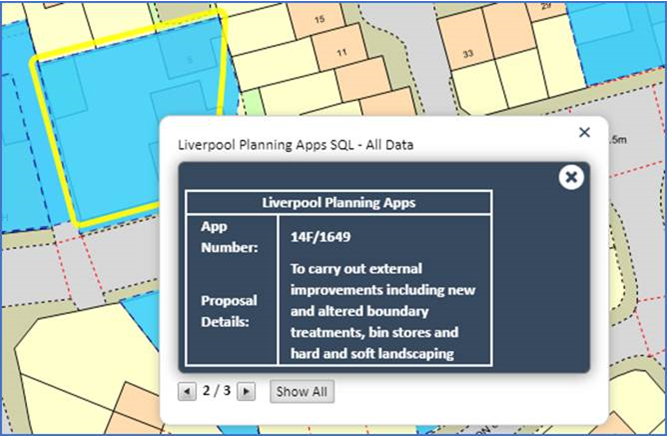This screenshot has height=439, width=670.
Task: Click the Show All button
Action: [x=302, y=392]
